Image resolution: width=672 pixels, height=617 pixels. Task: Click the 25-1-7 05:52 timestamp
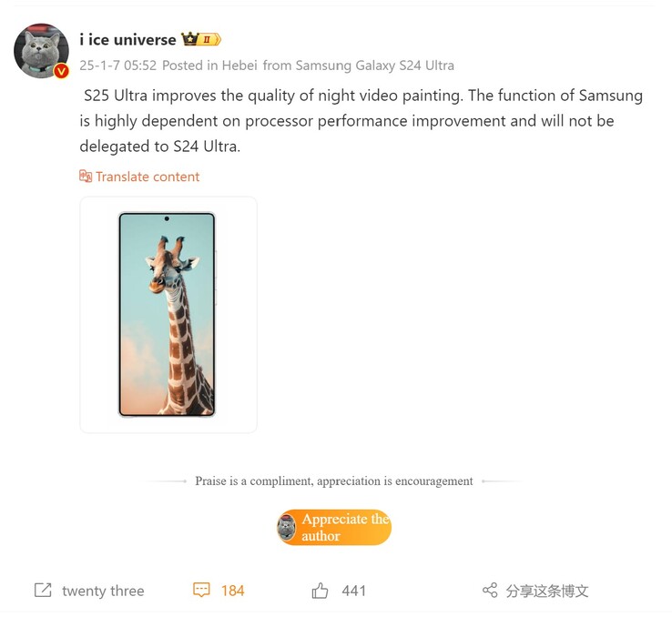tap(117, 66)
